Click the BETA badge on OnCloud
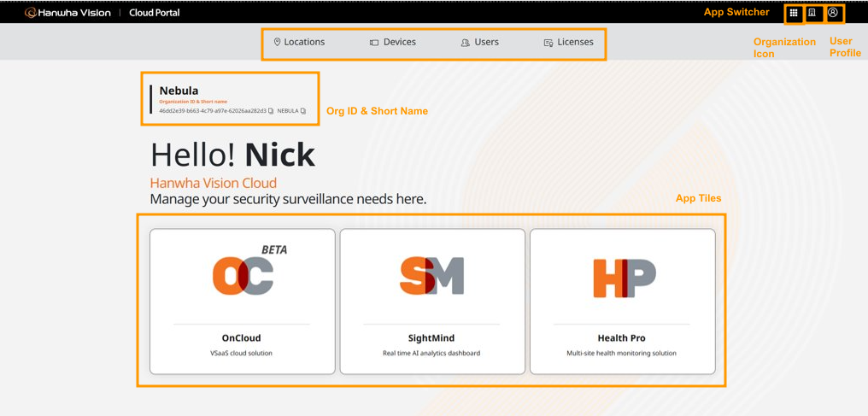 [274, 250]
